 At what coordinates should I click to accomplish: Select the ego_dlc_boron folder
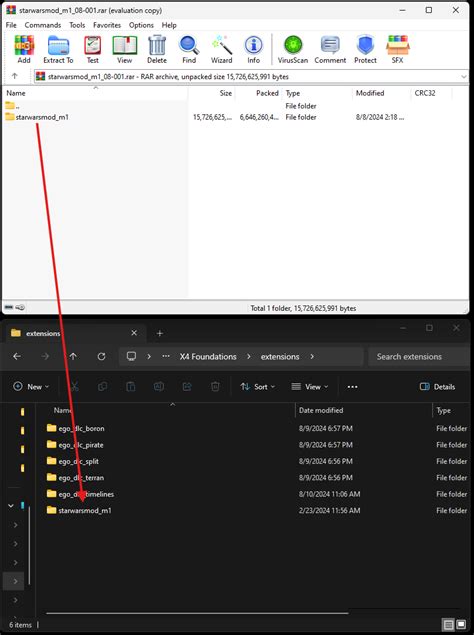[x=76, y=428]
